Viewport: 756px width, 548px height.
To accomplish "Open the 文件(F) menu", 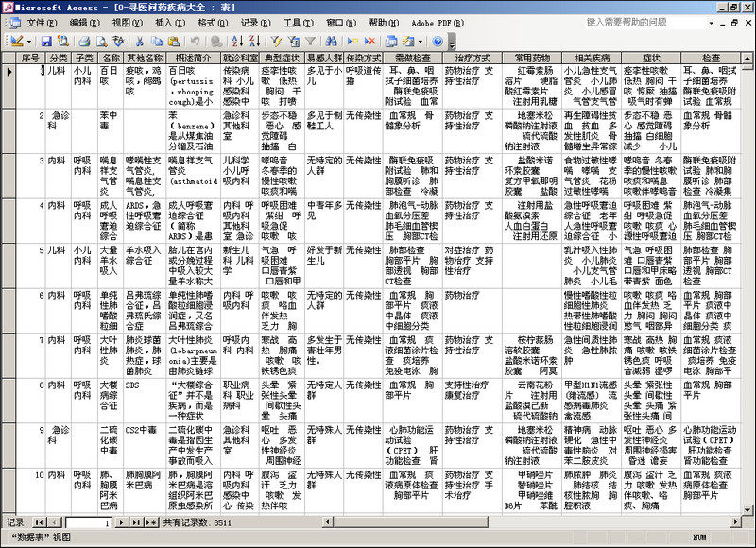I will [42, 23].
